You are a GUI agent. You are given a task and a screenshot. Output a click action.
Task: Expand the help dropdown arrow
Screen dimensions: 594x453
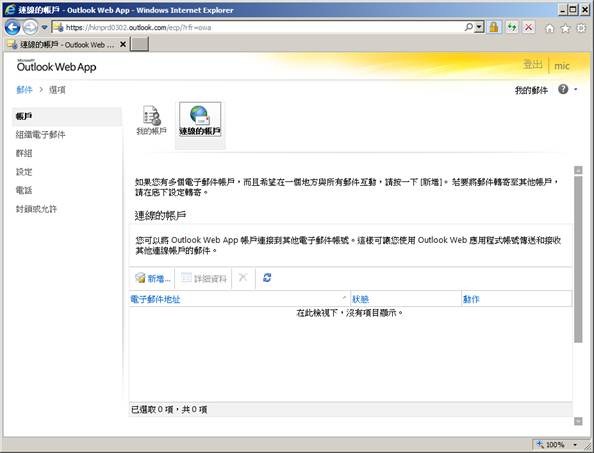pos(576,90)
